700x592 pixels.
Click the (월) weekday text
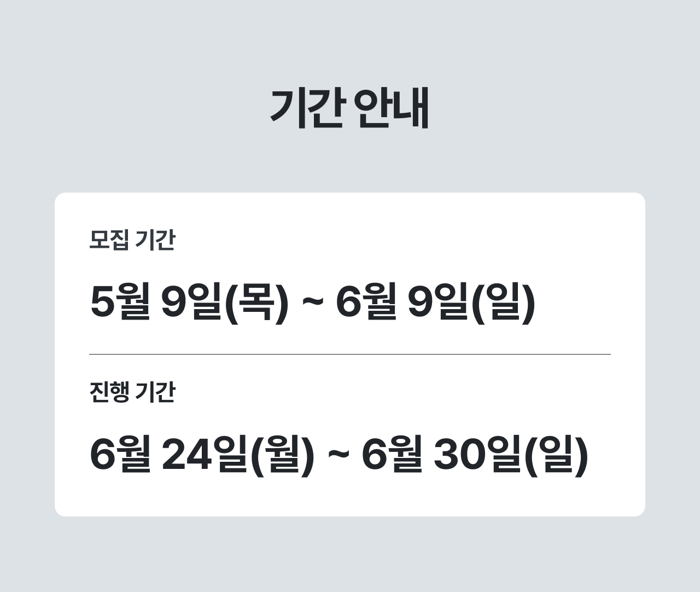coord(283,455)
